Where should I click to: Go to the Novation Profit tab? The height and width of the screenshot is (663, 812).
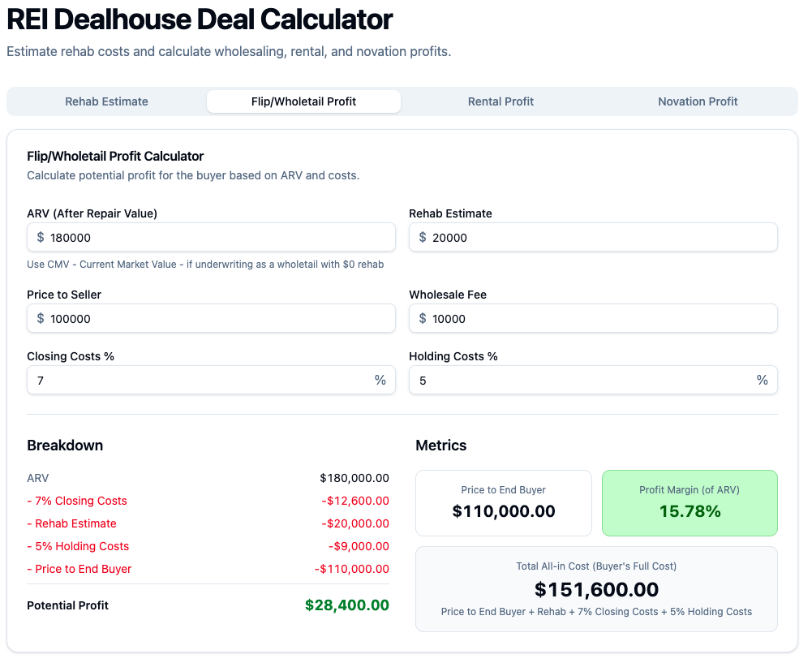698,101
